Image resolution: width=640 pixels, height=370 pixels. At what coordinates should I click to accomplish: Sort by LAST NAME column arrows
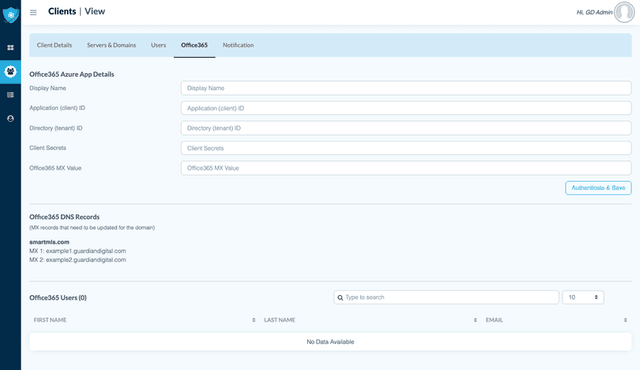click(475, 320)
